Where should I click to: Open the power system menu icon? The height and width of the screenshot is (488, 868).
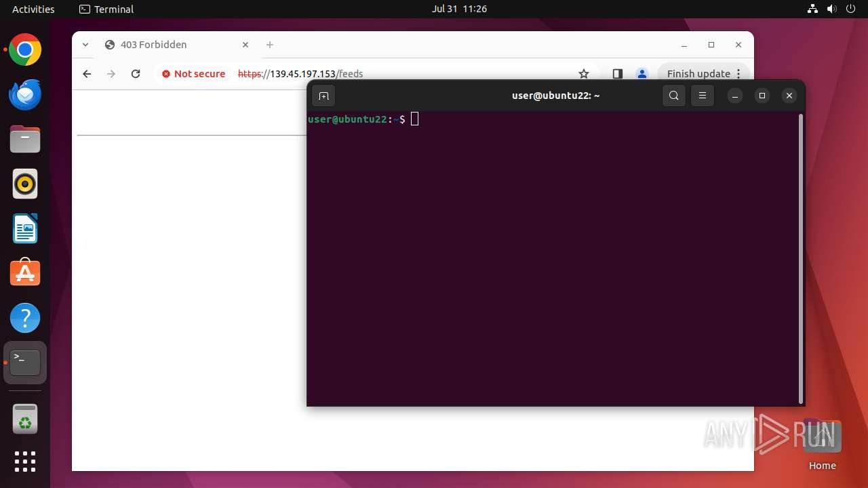tap(850, 9)
